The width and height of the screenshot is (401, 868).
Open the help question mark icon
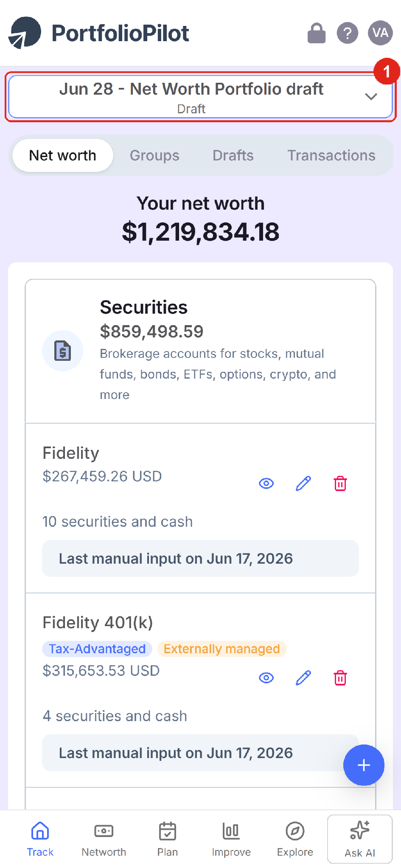pos(348,33)
